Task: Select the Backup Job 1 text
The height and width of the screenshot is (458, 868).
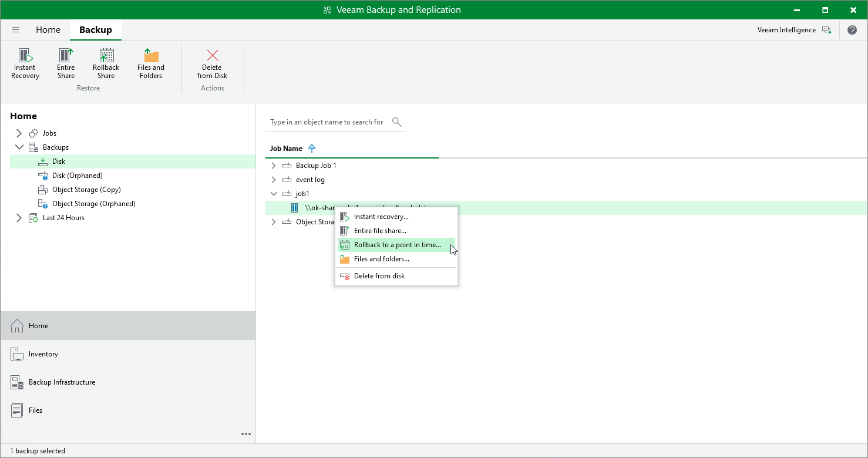Action: click(316, 166)
